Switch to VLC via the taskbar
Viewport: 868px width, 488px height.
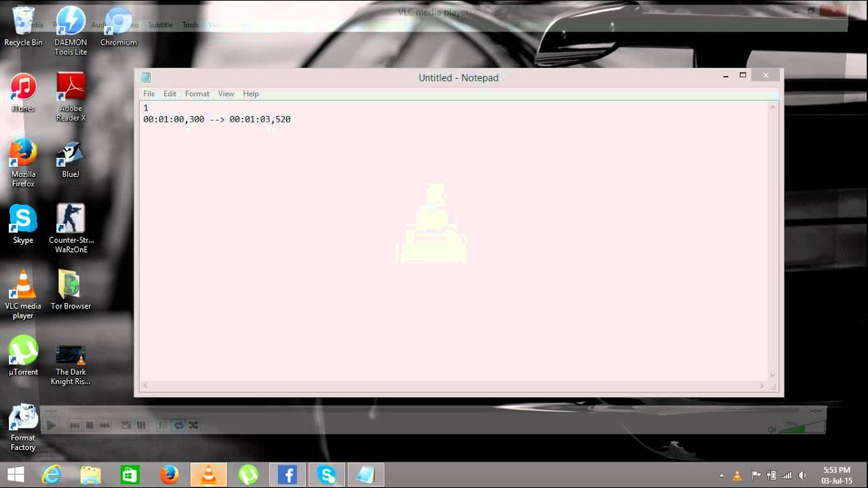click(208, 474)
